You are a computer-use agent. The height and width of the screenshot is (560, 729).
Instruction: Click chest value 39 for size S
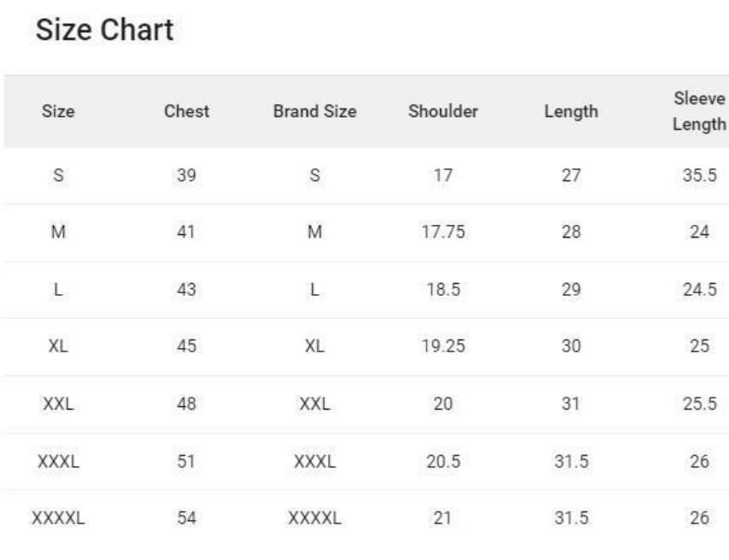(186, 176)
